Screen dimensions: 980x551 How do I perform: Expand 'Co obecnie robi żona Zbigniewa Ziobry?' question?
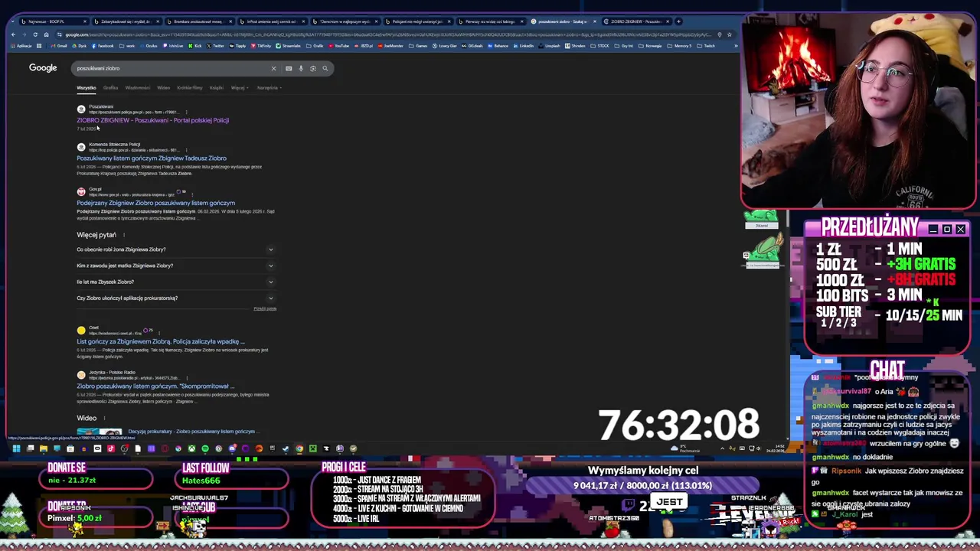tap(176, 249)
